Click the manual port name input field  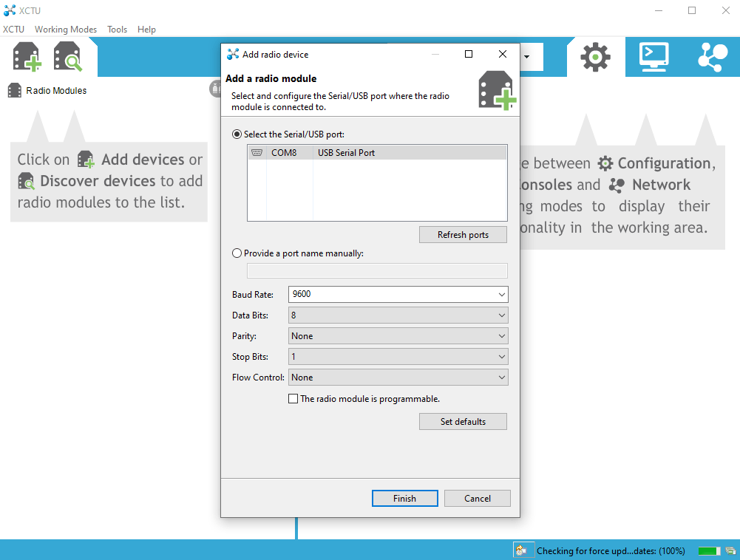point(377,271)
